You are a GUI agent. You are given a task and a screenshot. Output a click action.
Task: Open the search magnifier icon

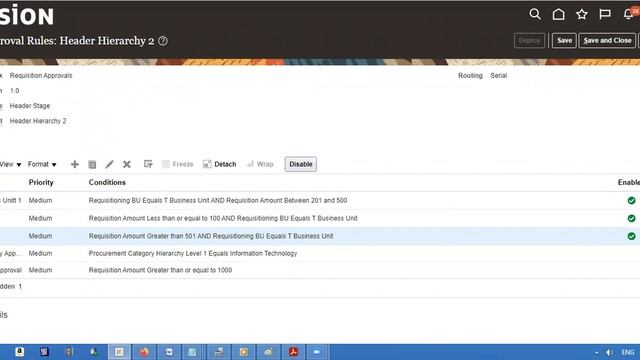pyautogui.click(x=535, y=14)
